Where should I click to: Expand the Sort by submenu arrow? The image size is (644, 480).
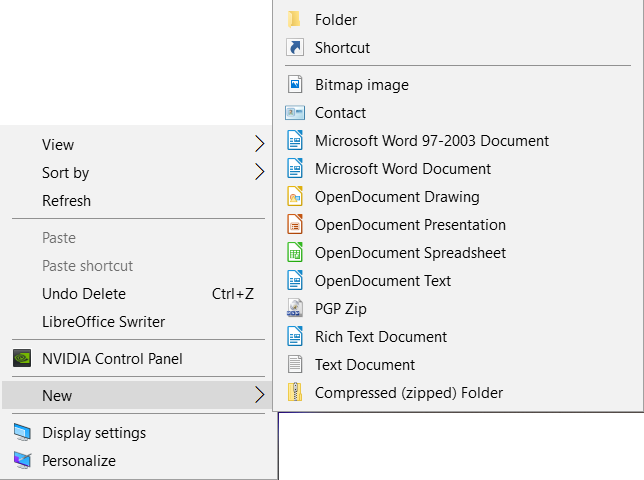coord(259,172)
